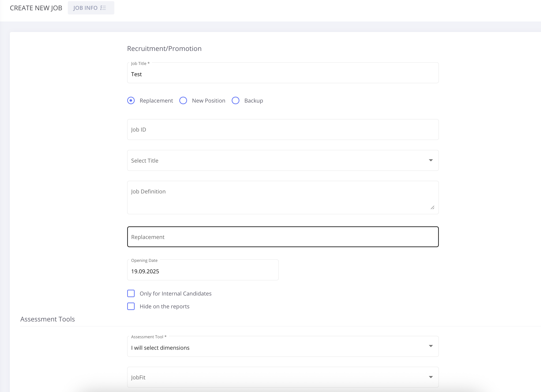Open the JobFit dropdown arrow
The image size is (541, 392).
[x=431, y=377]
